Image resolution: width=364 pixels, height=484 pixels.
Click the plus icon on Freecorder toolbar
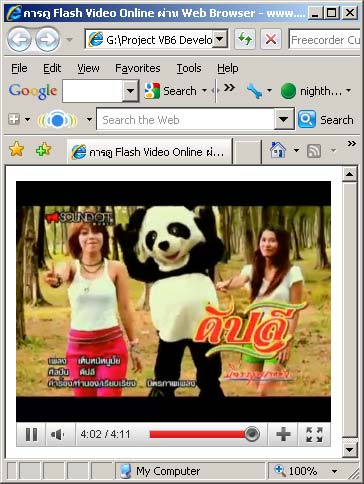(14, 119)
